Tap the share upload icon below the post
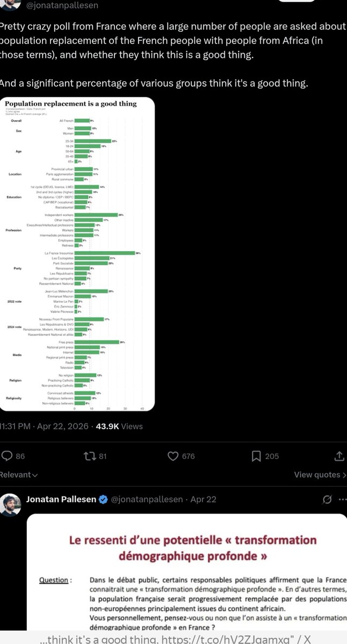The height and width of the screenshot is (644, 347). (339, 456)
